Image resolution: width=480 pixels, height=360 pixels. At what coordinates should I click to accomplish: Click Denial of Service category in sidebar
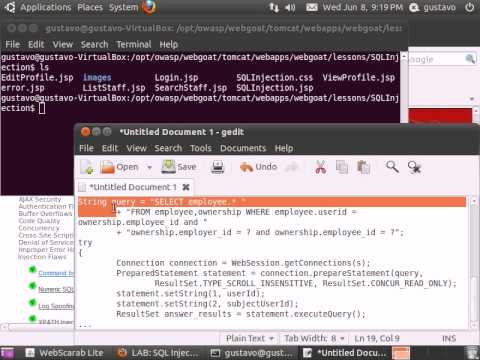pos(46,242)
